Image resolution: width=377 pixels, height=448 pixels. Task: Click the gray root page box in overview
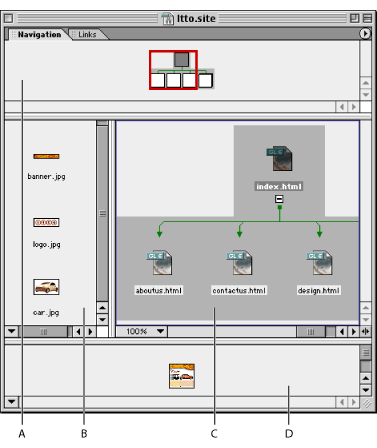[182, 60]
